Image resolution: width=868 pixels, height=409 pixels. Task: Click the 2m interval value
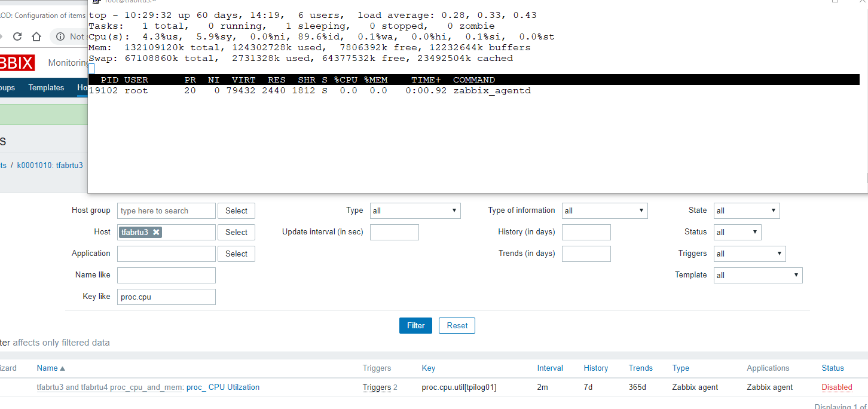(x=542, y=387)
